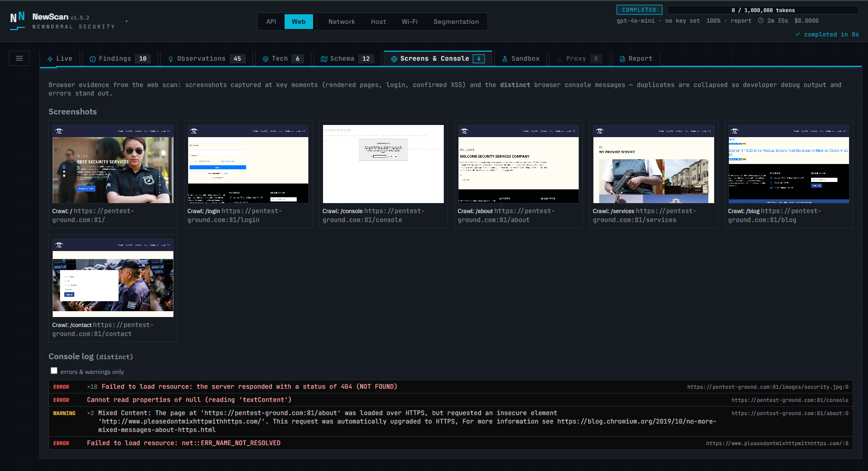Click the Report document icon
The height and width of the screenshot is (471, 868).
[x=622, y=59]
